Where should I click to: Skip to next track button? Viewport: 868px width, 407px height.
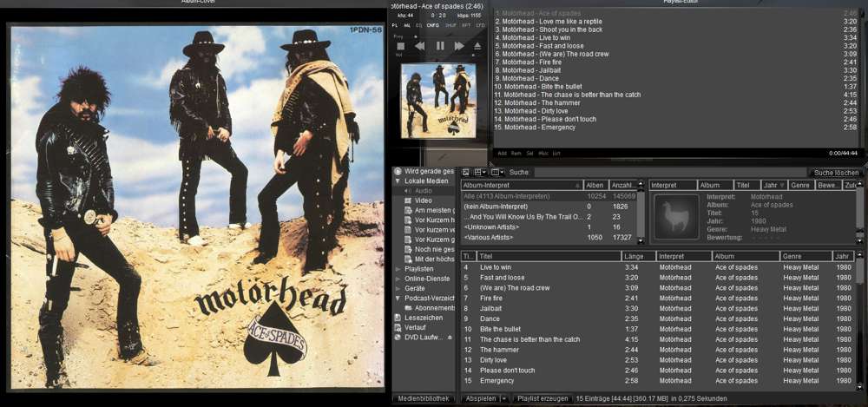coord(459,46)
